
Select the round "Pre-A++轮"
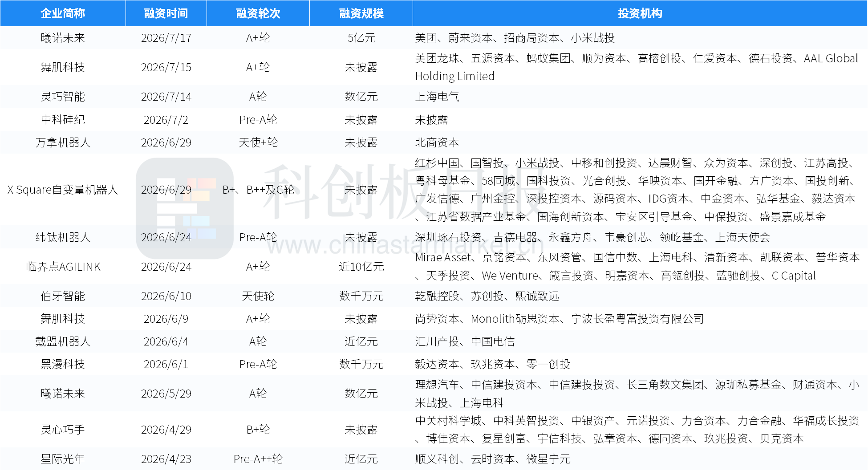258,459
